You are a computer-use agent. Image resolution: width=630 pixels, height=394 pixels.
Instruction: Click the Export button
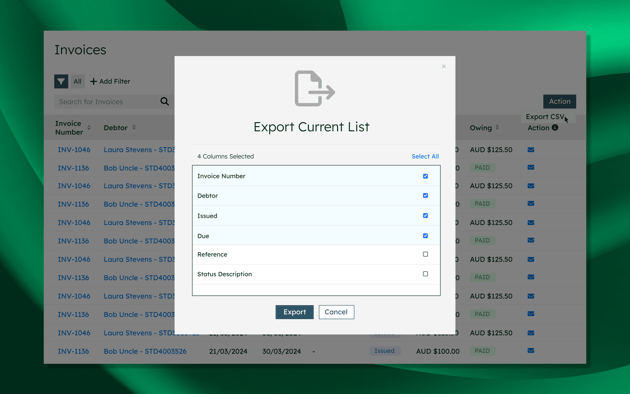coord(295,312)
